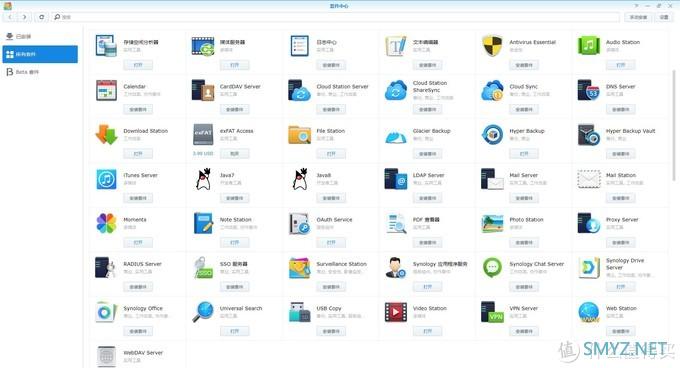This screenshot has width=680, height=368.
Task: Click the Video Station play icon
Action: click(396, 312)
